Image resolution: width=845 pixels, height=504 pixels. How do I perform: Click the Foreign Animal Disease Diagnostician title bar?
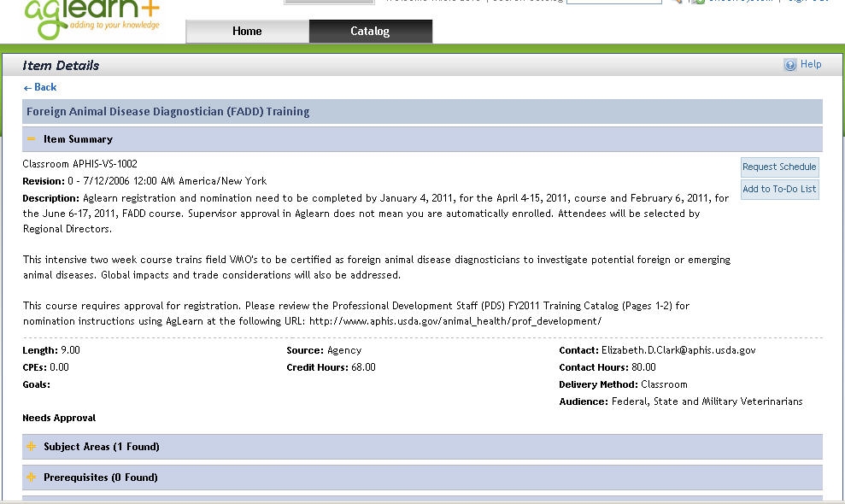(x=168, y=112)
